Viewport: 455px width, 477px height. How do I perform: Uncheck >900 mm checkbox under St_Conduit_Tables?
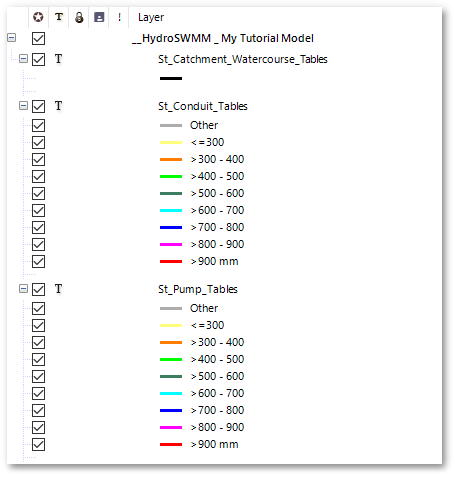38,262
